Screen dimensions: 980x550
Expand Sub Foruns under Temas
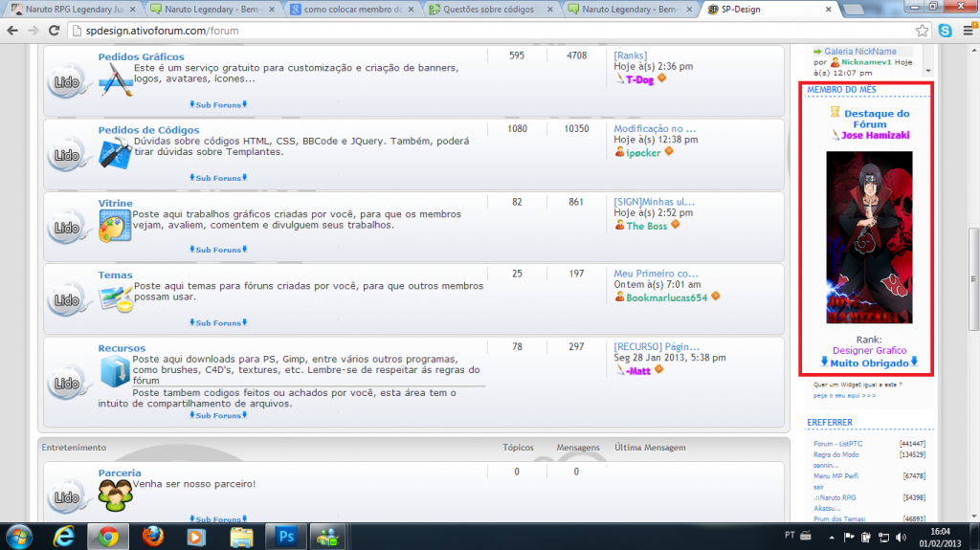point(218,322)
